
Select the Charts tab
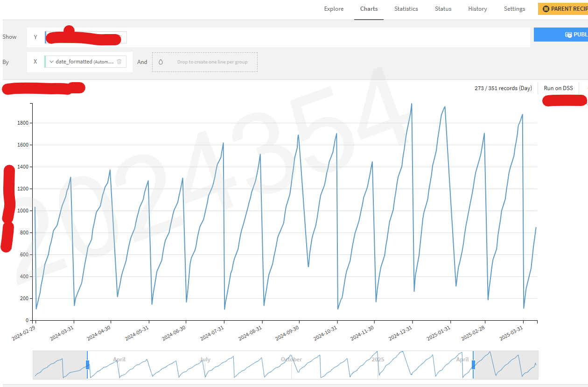(369, 9)
